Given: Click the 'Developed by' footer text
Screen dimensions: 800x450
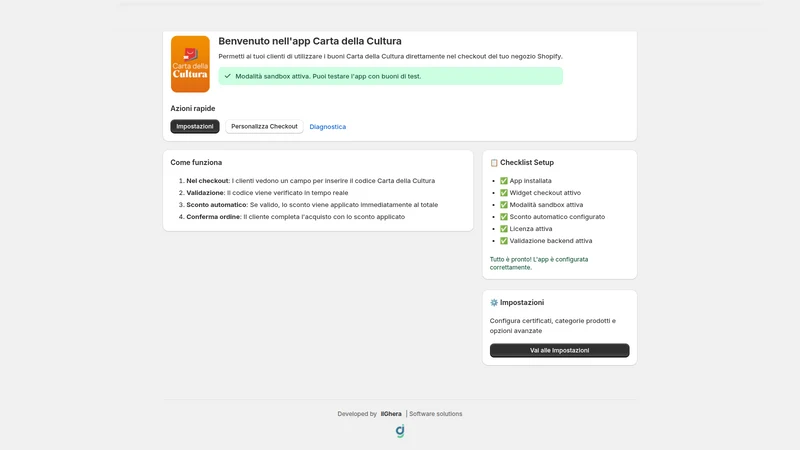Looking at the screenshot, I should [x=357, y=414].
